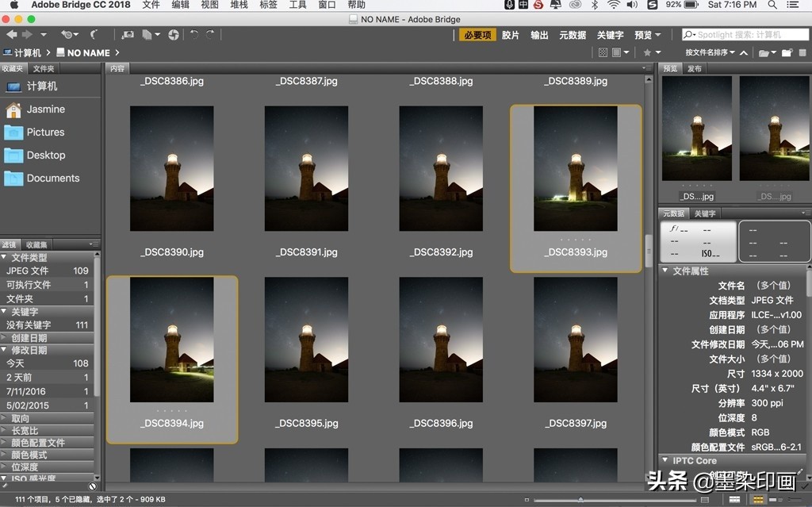Select the 胶片 workspace
The width and height of the screenshot is (812, 507).
(x=511, y=35)
